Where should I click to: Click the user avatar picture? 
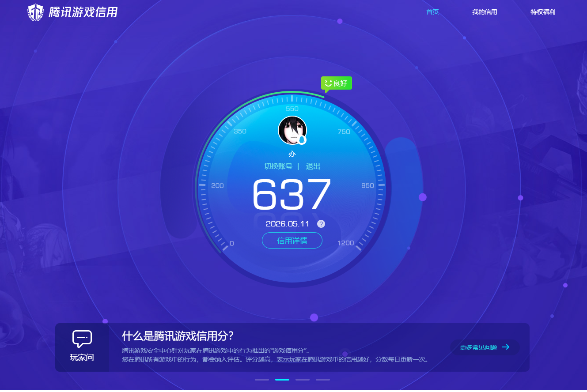[x=292, y=130]
